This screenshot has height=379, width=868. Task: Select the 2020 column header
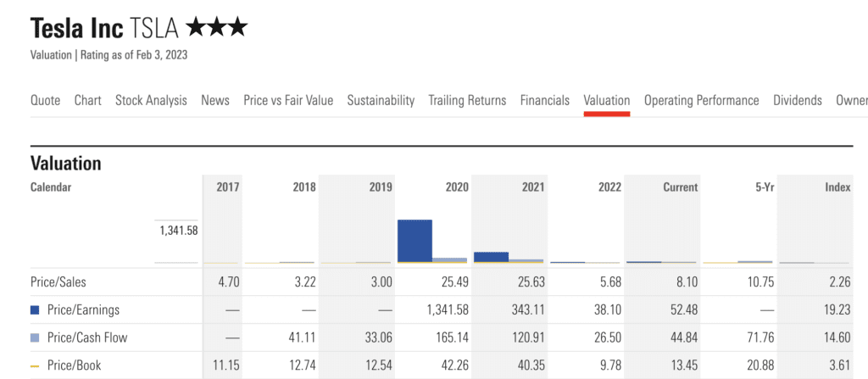457,187
